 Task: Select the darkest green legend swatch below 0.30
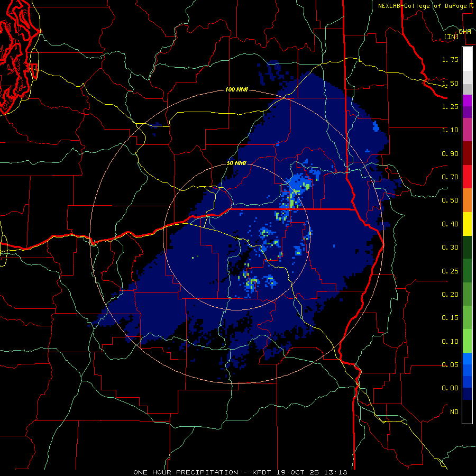[x=467, y=248]
